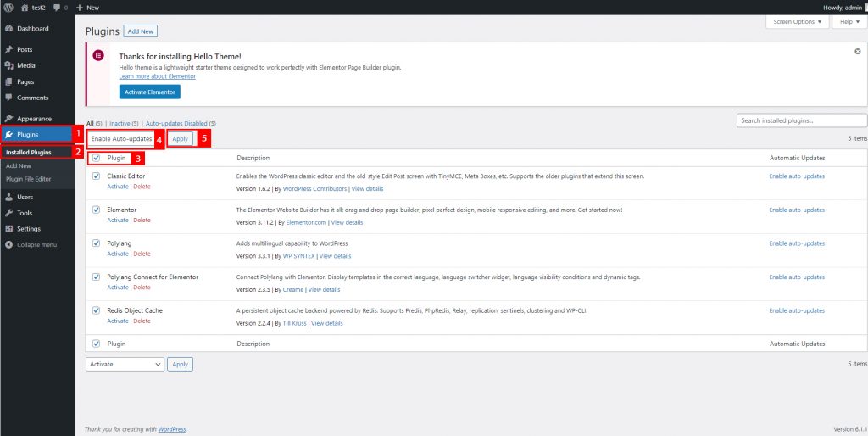This screenshot has height=436, width=868.
Task: Open Dashboard from the sidebar
Action: (x=32, y=29)
